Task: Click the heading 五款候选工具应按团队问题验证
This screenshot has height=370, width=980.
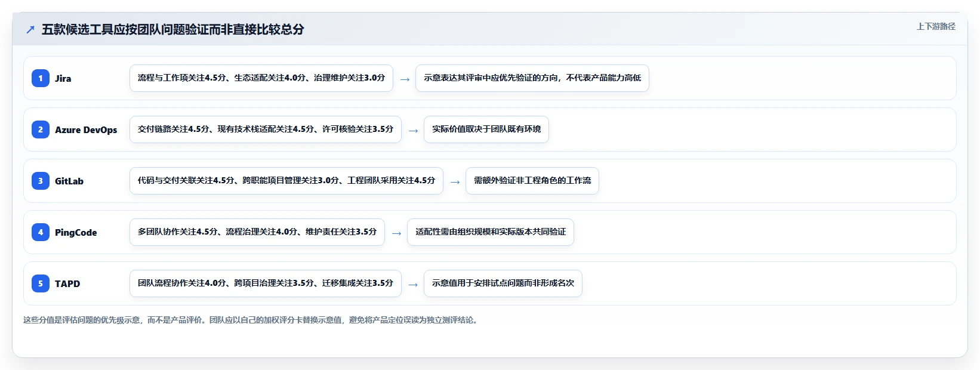Action: 173,29
